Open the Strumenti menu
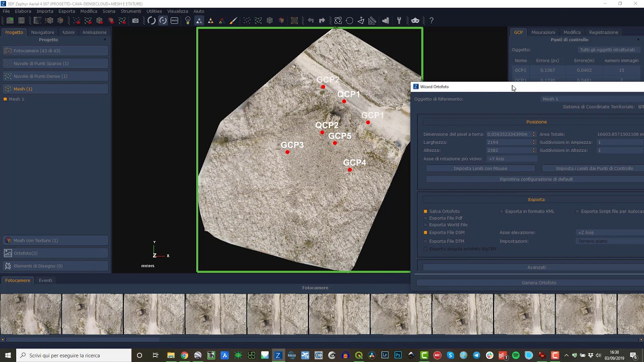644x362 pixels. [x=131, y=11]
